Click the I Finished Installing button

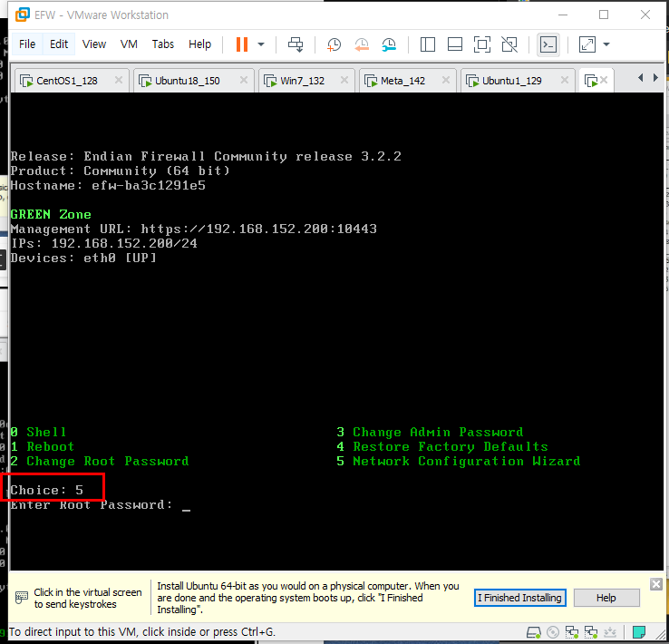click(x=520, y=598)
